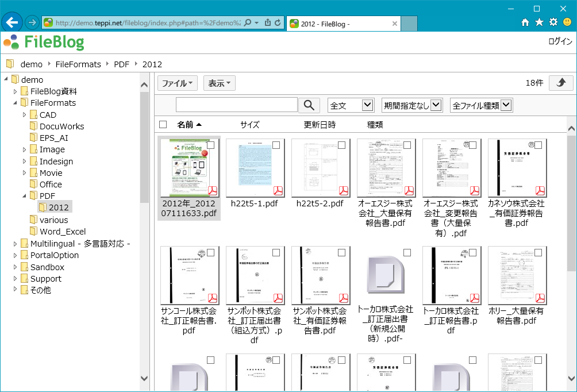577x392 pixels.
Task: Open Favorites with the star icon
Action: pyautogui.click(x=539, y=22)
